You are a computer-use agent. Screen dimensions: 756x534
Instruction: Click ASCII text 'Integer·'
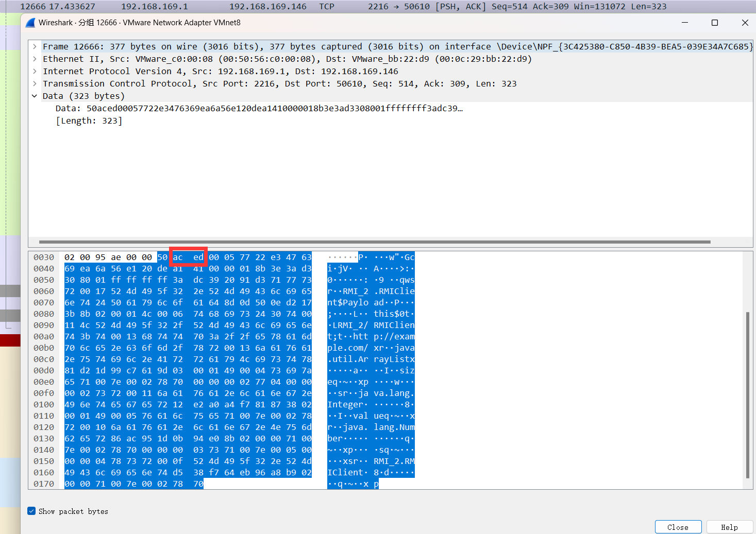click(x=348, y=404)
